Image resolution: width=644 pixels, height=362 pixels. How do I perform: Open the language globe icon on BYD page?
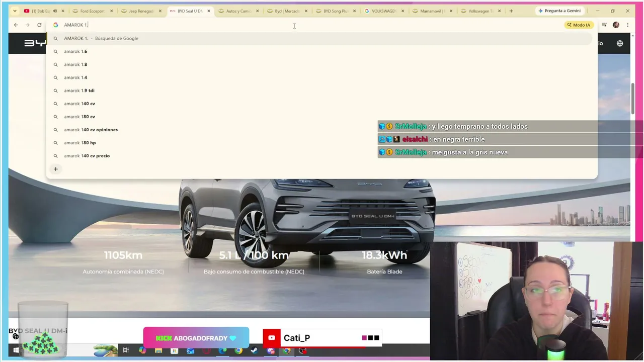[620, 43]
